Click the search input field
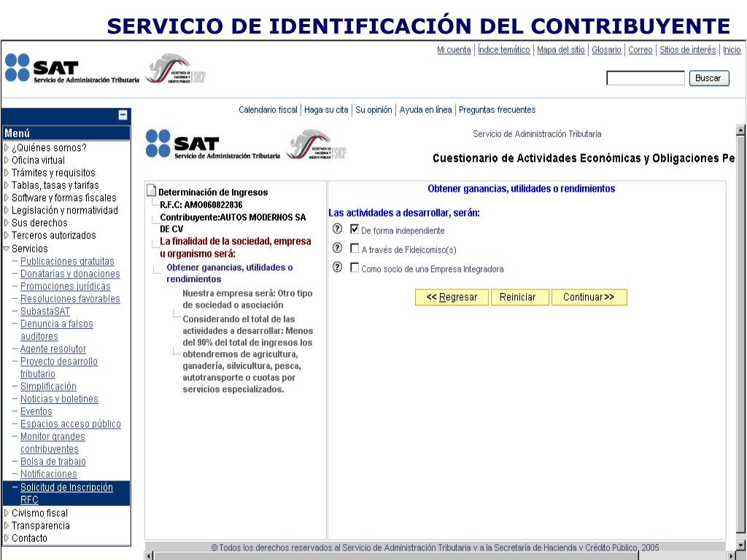 click(x=645, y=78)
